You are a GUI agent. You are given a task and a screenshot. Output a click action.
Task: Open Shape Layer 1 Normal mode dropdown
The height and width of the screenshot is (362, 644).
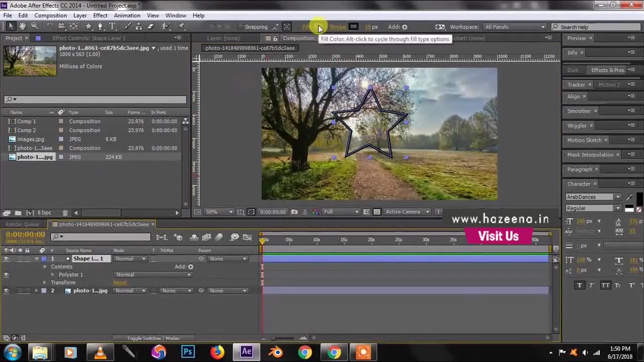click(x=130, y=258)
